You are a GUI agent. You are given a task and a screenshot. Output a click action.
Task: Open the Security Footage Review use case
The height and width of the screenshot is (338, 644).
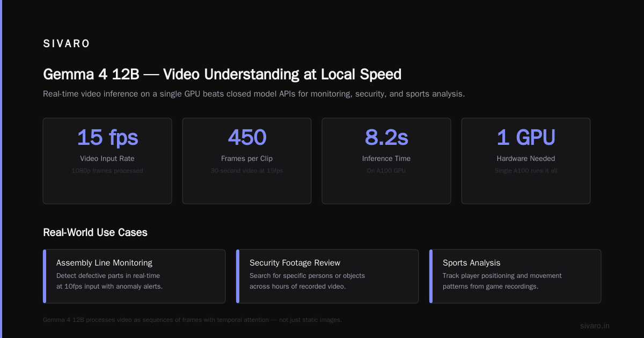tap(327, 276)
